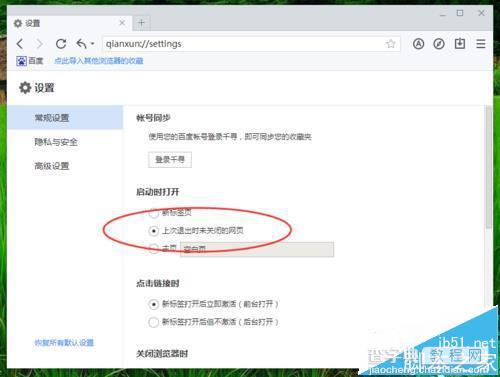Open 隐私与安全 in the sidebar
The image size is (500, 377).
click(56, 142)
